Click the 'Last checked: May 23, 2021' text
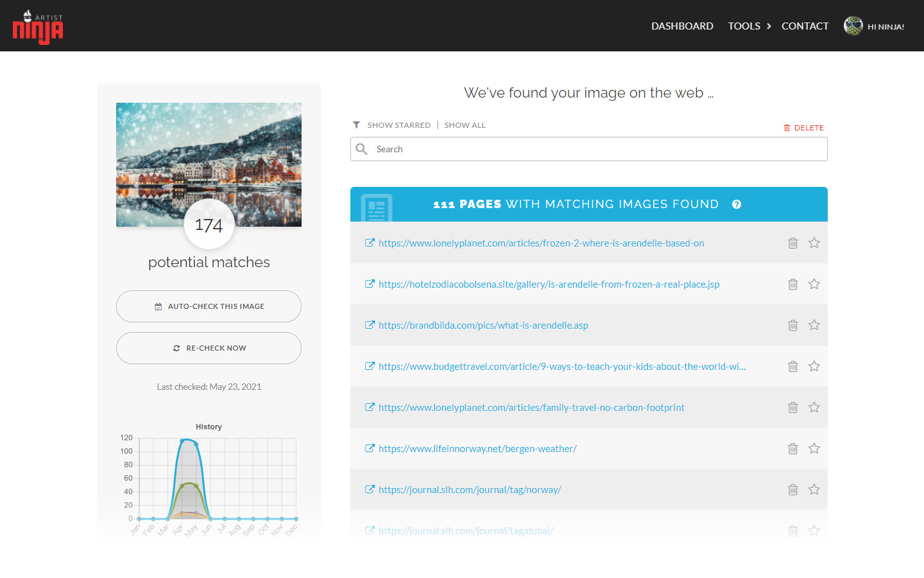924x578 pixels. pyautogui.click(x=209, y=387)
